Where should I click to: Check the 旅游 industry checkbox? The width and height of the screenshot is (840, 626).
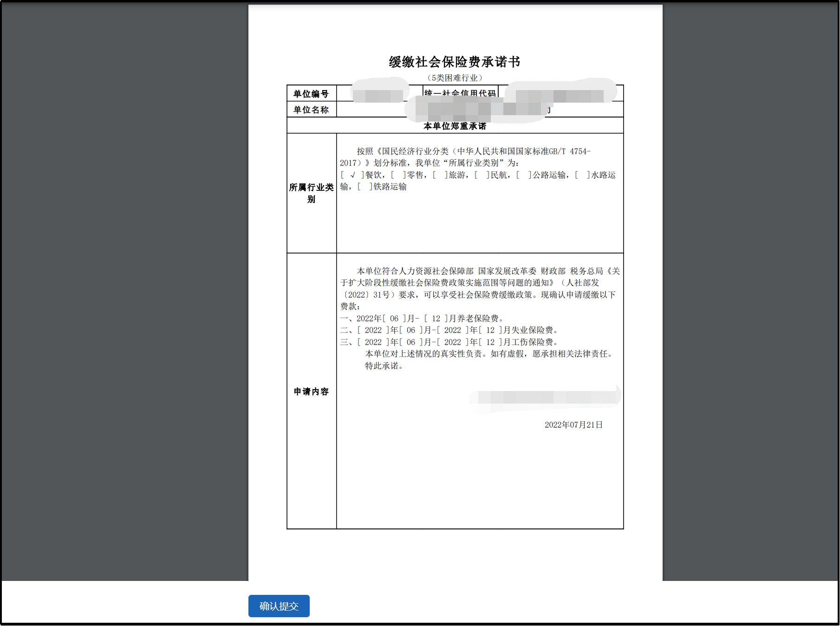point(439,176)
